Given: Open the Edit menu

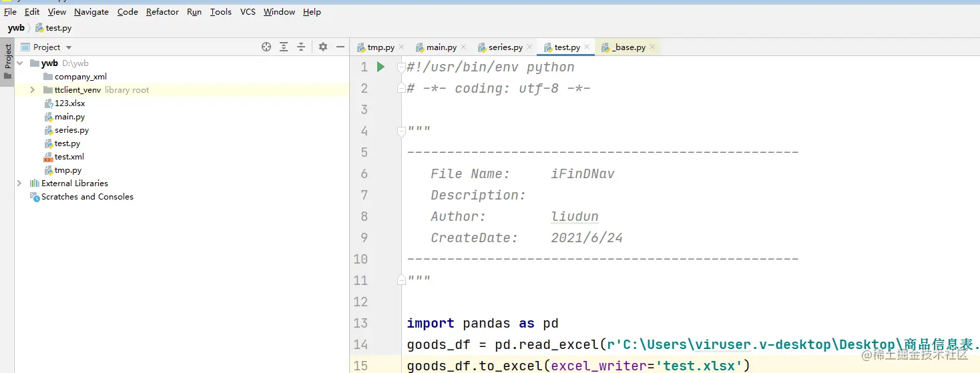Looking at the screenshot, I should (32, 12).
